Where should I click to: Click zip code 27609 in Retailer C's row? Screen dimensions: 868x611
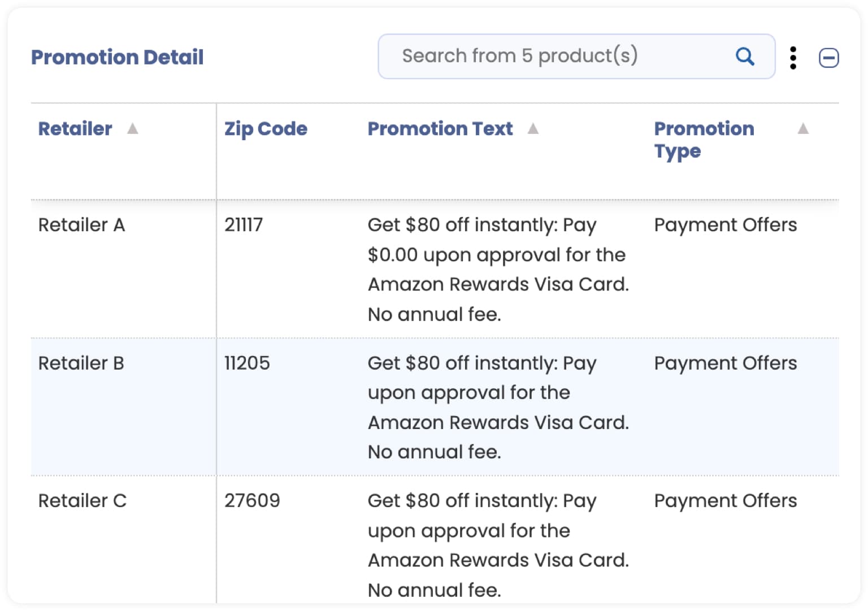252,500
